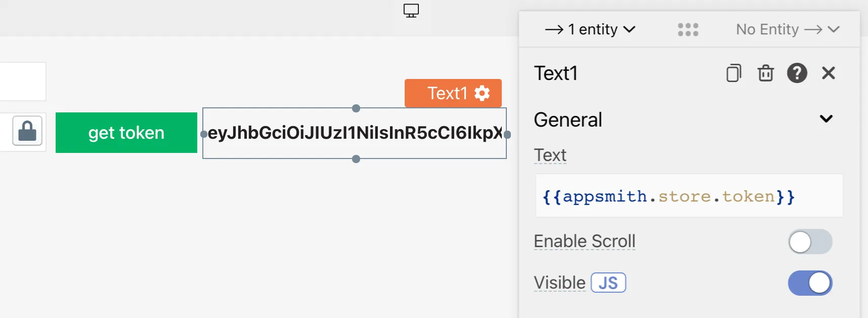Select the token text widget on canvas
Image resolution: width=868 pixels, height=318 pixels.
pyautogui.click(x=354, y=133)
